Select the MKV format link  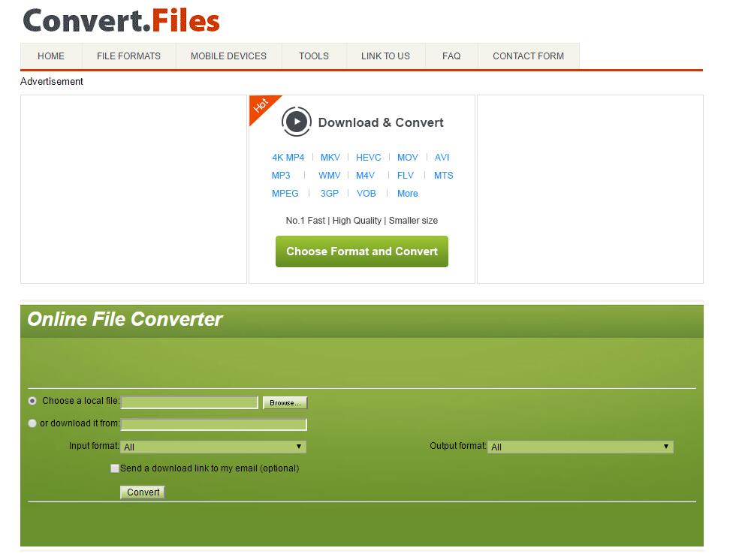[x=330, y=157]
